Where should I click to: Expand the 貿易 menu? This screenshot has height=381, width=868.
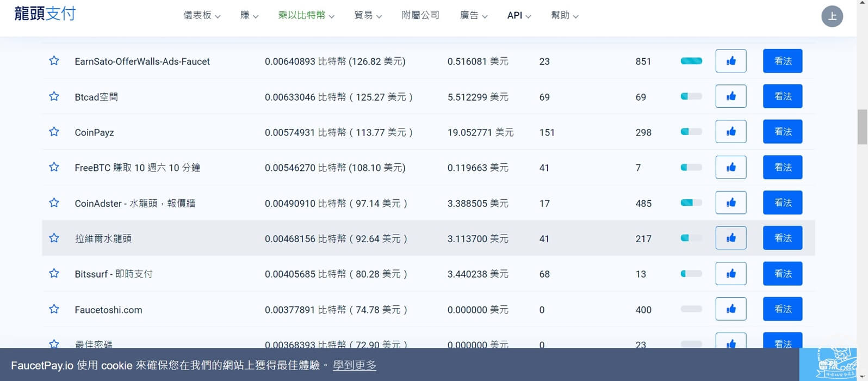368,15
